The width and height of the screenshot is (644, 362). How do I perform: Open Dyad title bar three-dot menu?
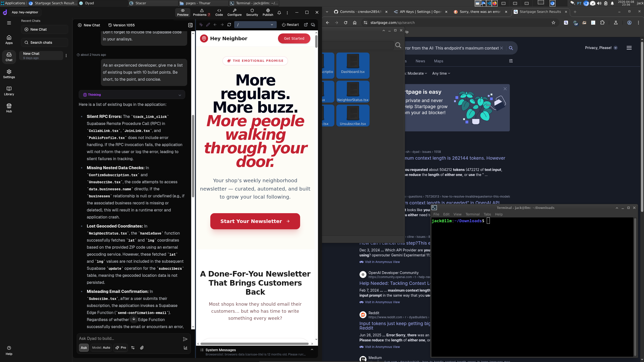[x=287, y=13]
